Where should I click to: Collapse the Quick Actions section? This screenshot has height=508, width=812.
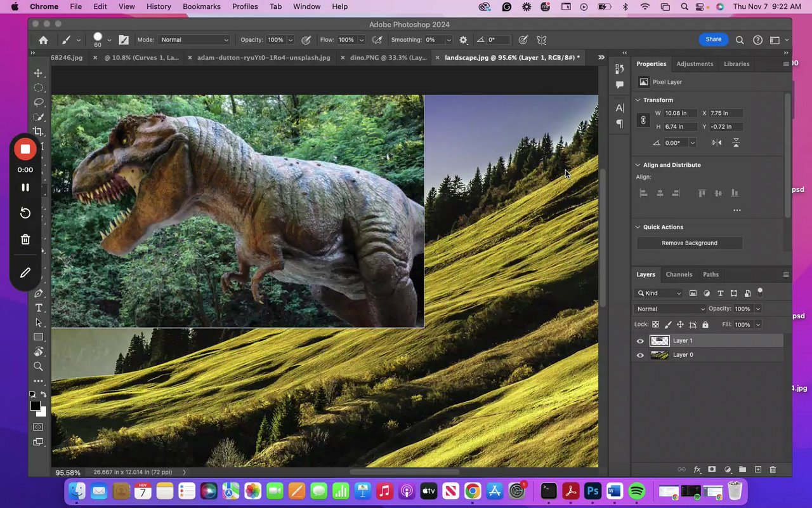coord(638,227)
